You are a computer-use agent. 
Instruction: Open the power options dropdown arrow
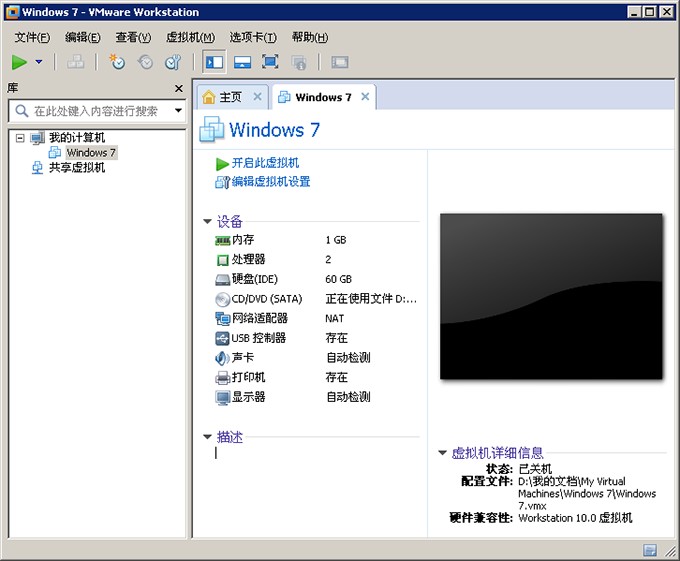[39, 62]
